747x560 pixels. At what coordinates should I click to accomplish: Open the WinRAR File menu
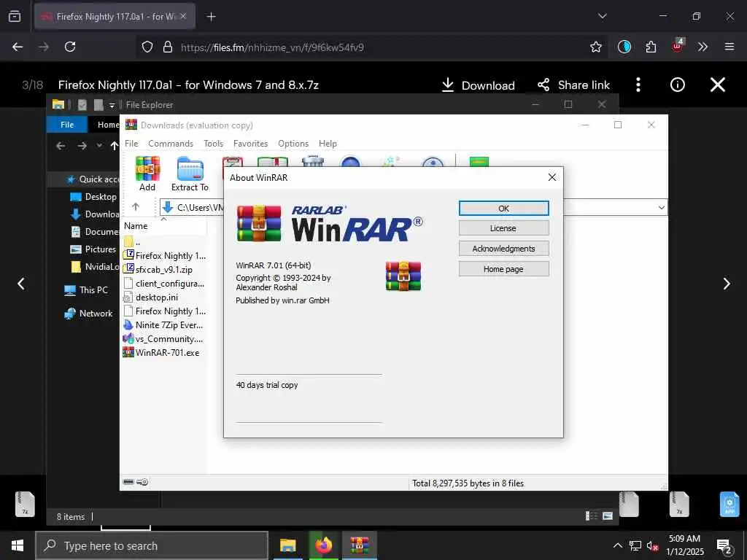131,144
